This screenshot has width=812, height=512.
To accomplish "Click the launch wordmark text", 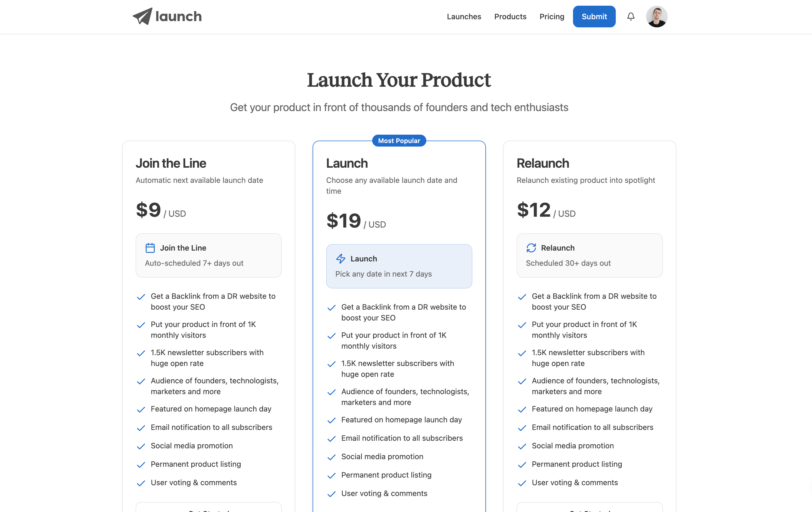I will click(x=178, y=17).
